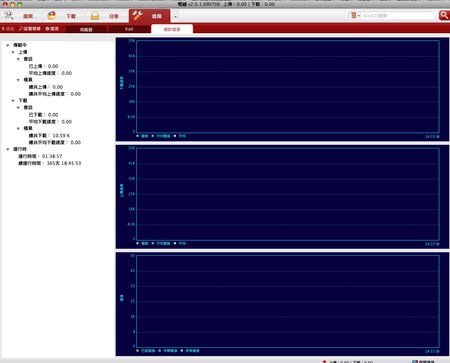The width and height of the screenshot is (450, 363).
Task: Select the white Statistics tab
Action: coord(172,29)
